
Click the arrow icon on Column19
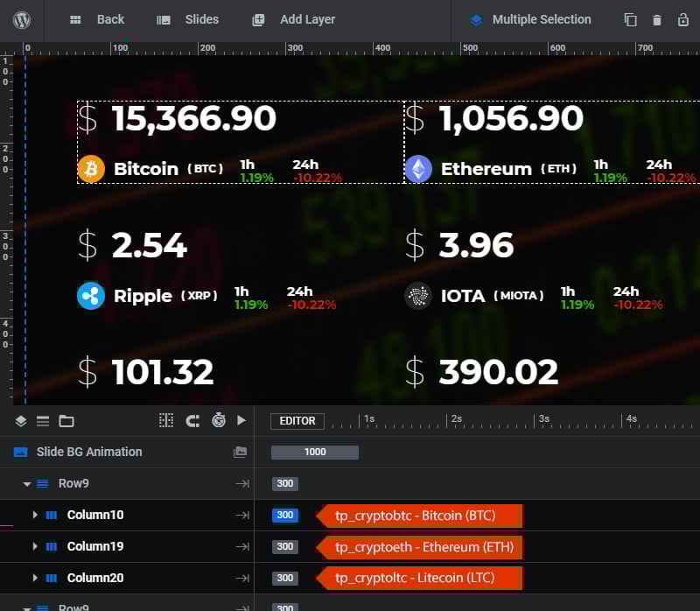[x=242, y=547]
